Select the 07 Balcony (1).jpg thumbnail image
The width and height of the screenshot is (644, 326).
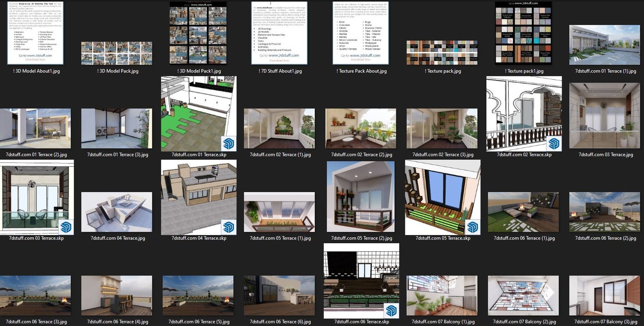[442, 296]
